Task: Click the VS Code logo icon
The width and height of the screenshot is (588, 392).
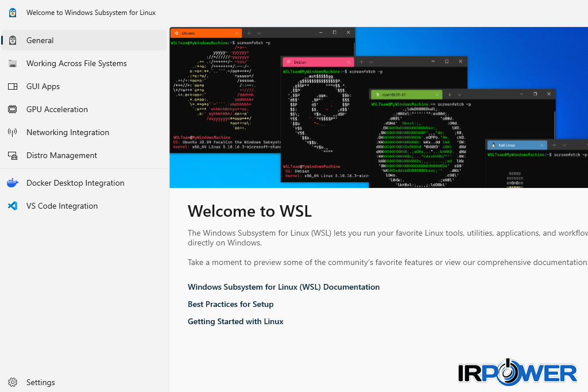Action: click(13, 206)
